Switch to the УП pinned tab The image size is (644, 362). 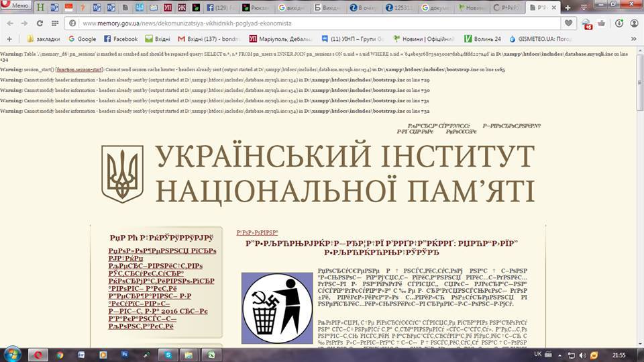tap(168, 7)
